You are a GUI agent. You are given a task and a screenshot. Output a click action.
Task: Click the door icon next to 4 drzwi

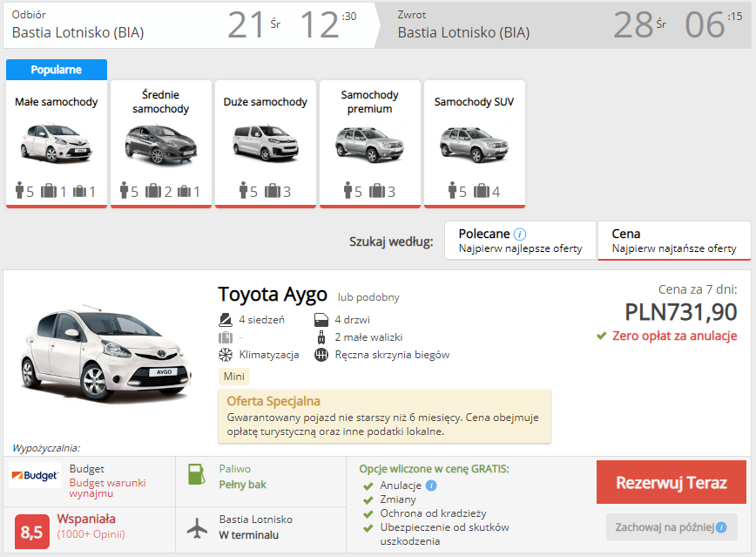pyautogui.click(x=321, y=320)
